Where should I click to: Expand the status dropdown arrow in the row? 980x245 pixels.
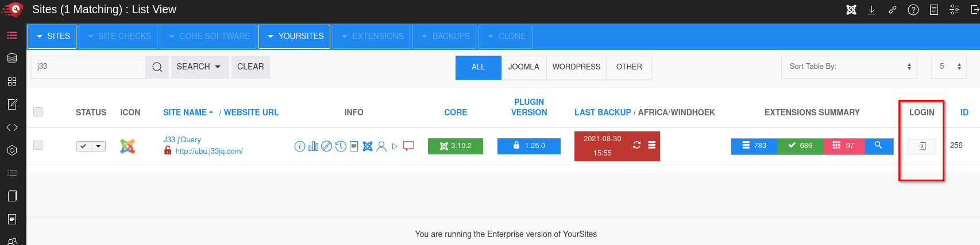coord(99,146)
